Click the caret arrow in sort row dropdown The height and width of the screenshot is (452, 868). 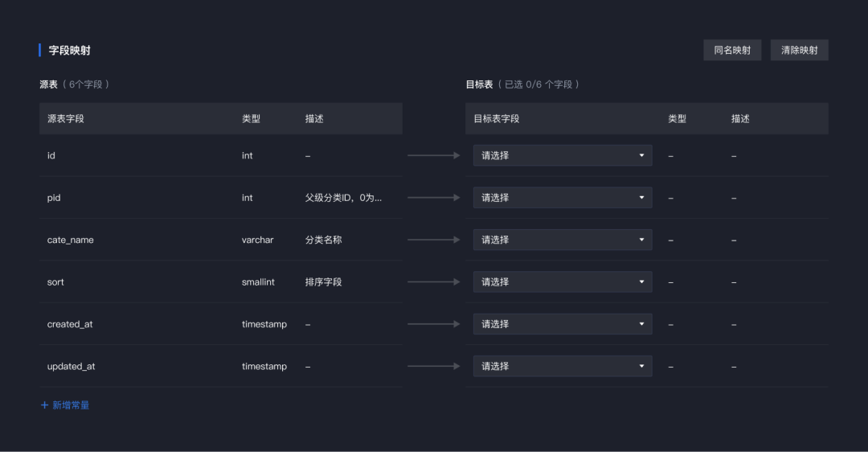(x=641, y=281)
